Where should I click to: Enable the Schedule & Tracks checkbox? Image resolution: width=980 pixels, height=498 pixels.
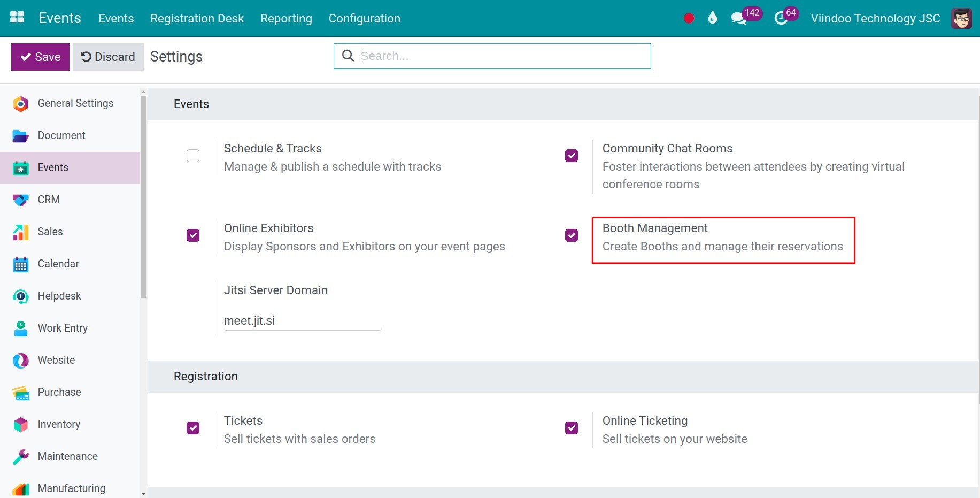(193, 156)
